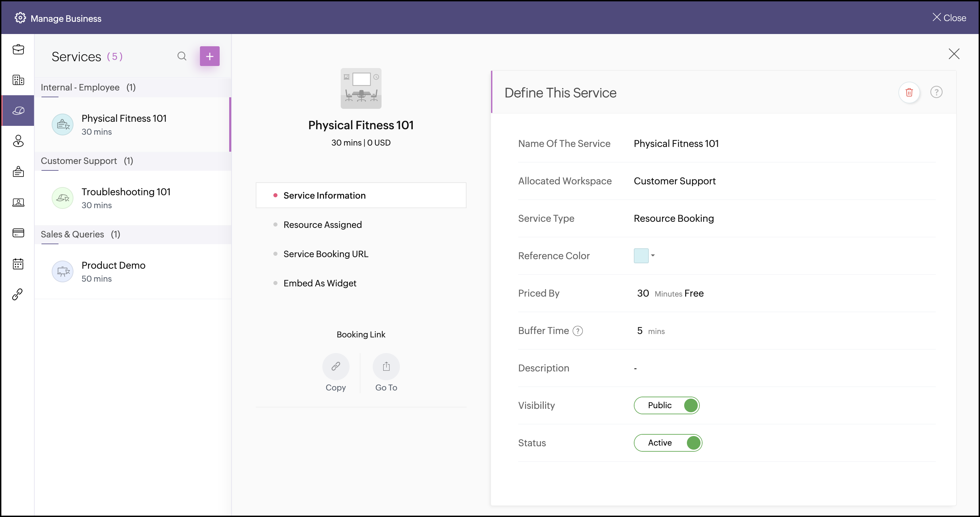Click the Physical Fitness 101 service thumbnail image
The height and width of the screenshot is (517, 980).
coord(361,88)
